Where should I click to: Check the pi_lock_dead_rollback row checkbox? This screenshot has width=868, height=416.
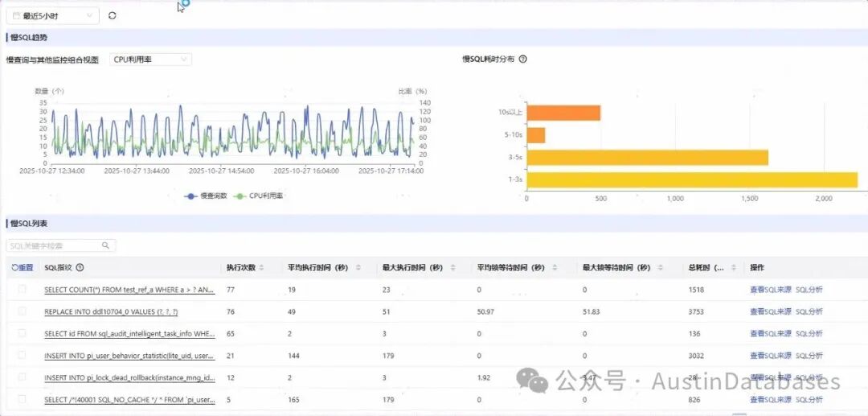click(x=23, y=377)
